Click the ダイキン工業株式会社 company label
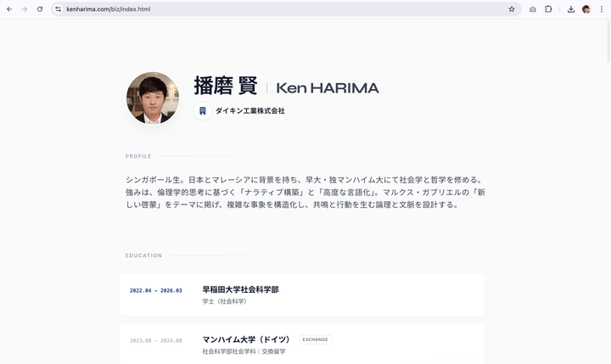Image resolution: width=611 pixels, height=364 pixels. (x=249, y=111)
